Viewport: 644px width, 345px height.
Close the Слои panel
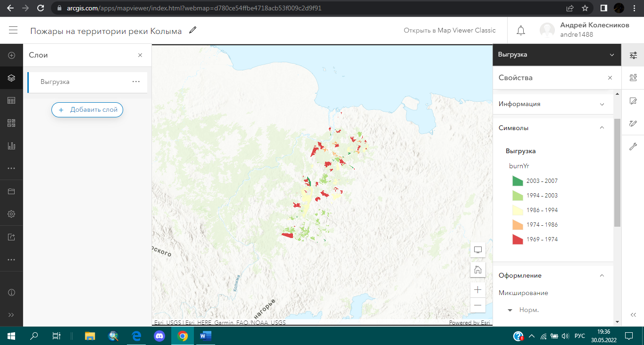point(140,55)
